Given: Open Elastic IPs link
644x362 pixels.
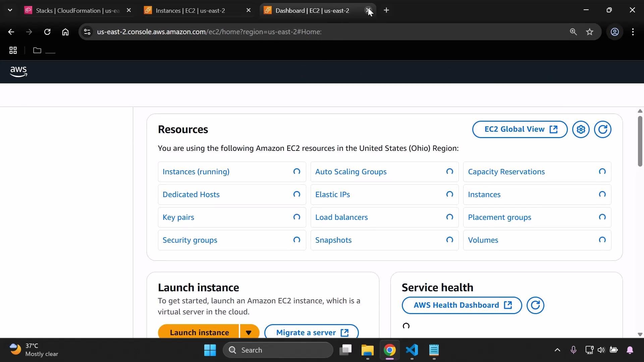Looking at the screenshot, I should point(332,194).
